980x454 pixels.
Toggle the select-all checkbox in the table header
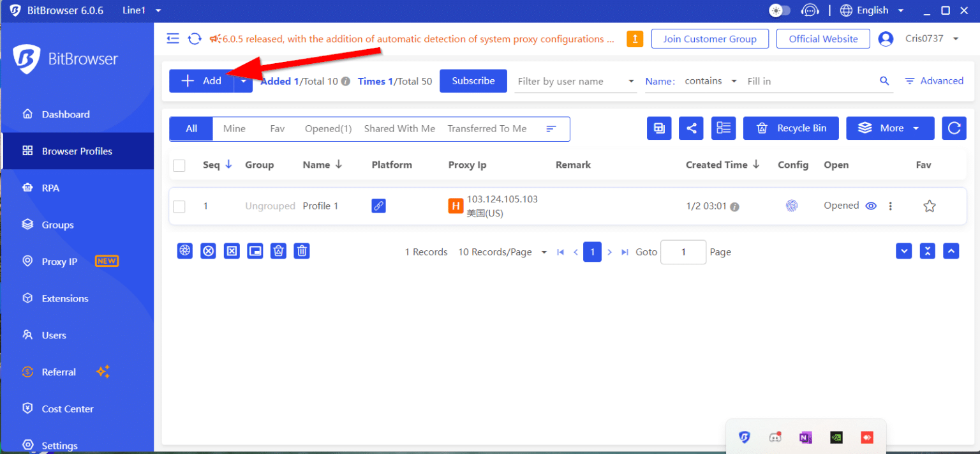(x=179, y=165)
